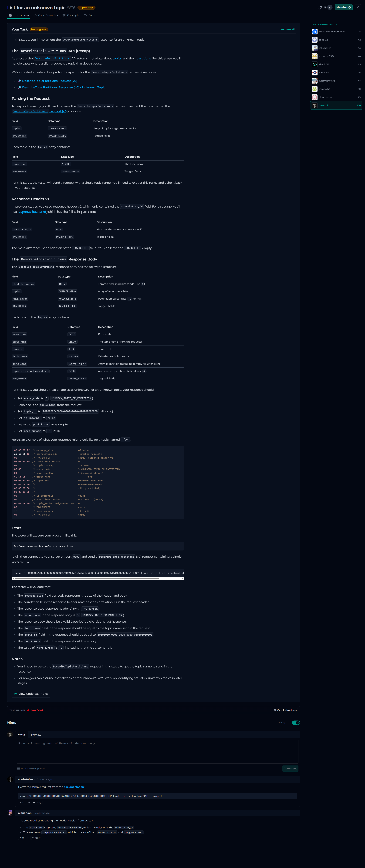Switch to the Concepts tab
Image resolution: width=365 pixels, height=868 pixels.
pyautogui.click(x=71, y=15)
